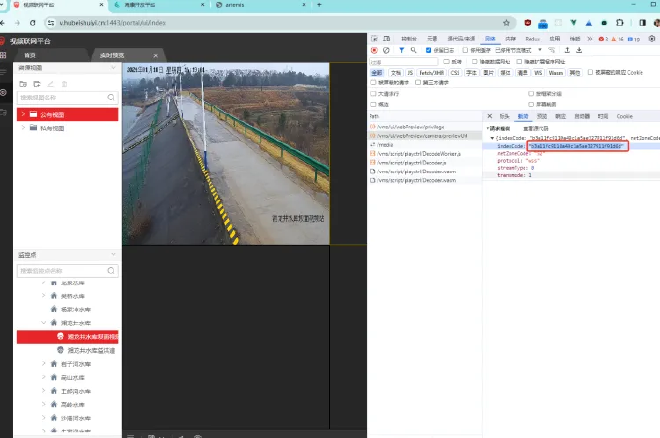Click the add view icon beside new folder
Screen dimensions: 660x438
(37, 84)
